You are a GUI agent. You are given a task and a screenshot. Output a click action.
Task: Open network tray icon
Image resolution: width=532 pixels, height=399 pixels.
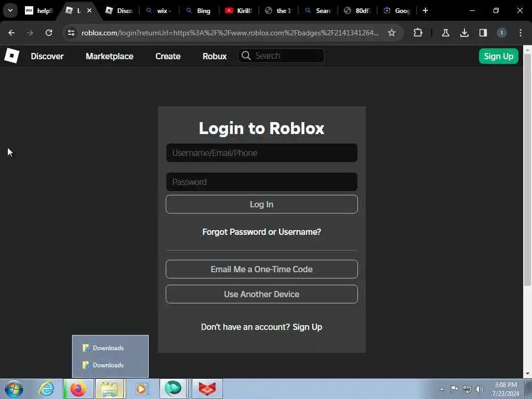click(467, 389)
